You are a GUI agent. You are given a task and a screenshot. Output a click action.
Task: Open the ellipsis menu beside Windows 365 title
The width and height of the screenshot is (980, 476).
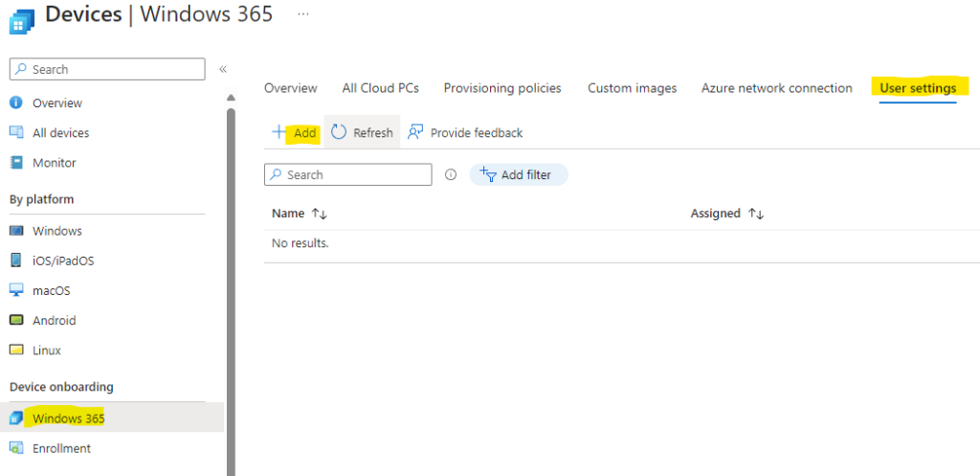(x=303, y=13)
